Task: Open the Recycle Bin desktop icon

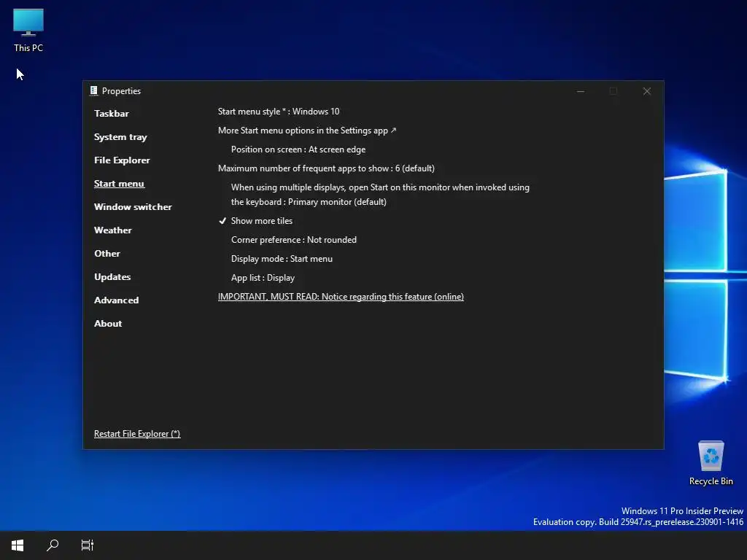Action: coord(711,463)
